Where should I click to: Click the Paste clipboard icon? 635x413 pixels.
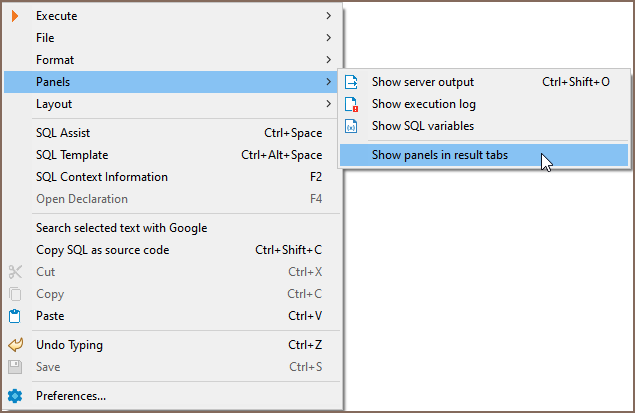point(15,316)
